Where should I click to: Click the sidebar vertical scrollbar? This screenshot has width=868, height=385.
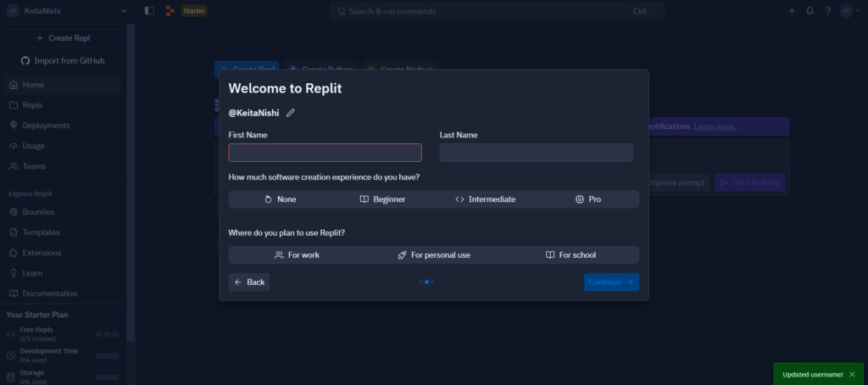131,183
